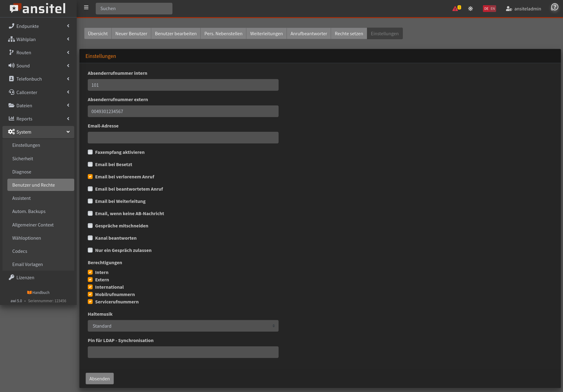Enable Faxempfang aktivieren checkbox
Image resolution: width=563 pixels, height=392 pixels.
coord(90,152)
